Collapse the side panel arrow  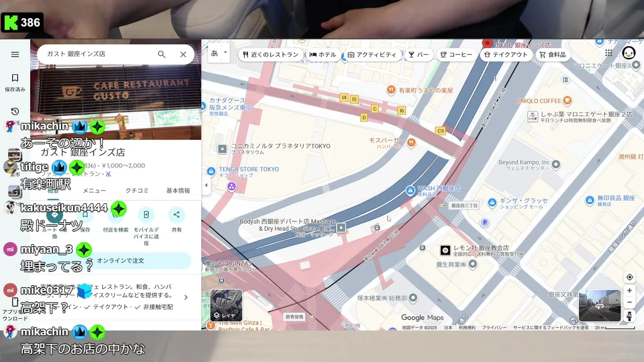206,185
